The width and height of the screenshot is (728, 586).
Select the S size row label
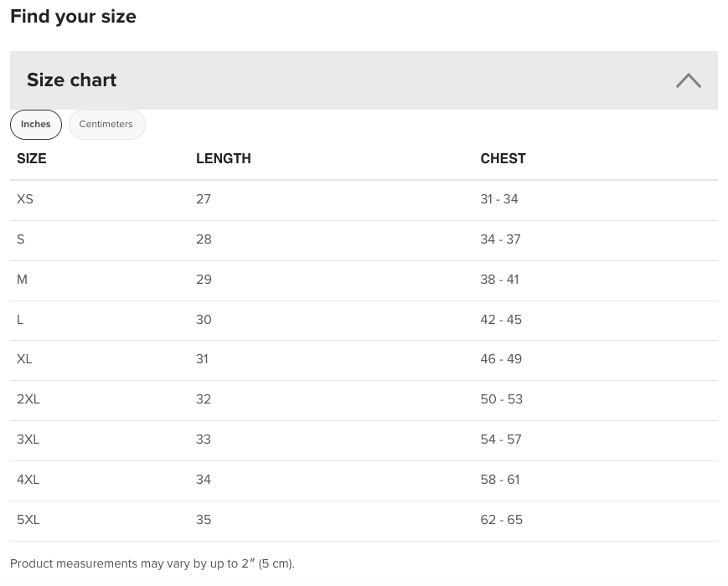point(20,239)
